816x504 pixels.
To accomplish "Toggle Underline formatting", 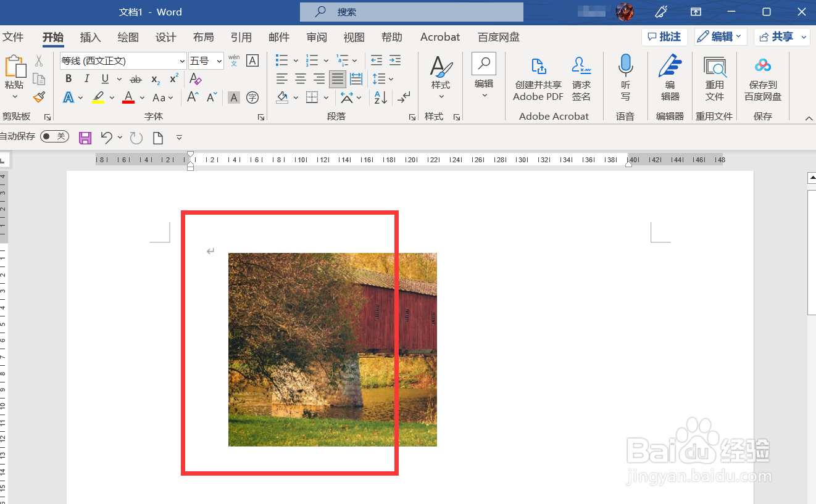I will click(x=105, y=79).
